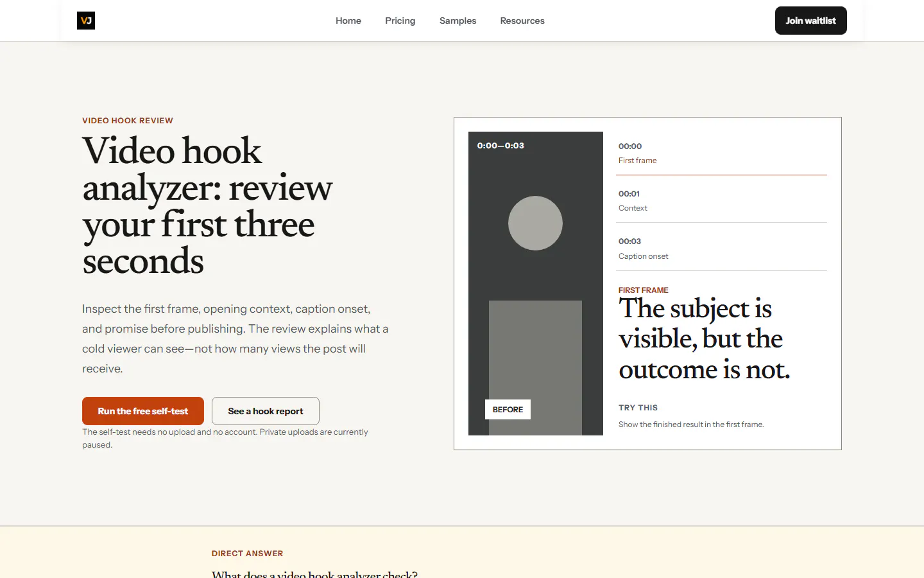Click the 0:00–0:03 timestamp in preview
Screen dimensions: 924x578
click(501, 146)
